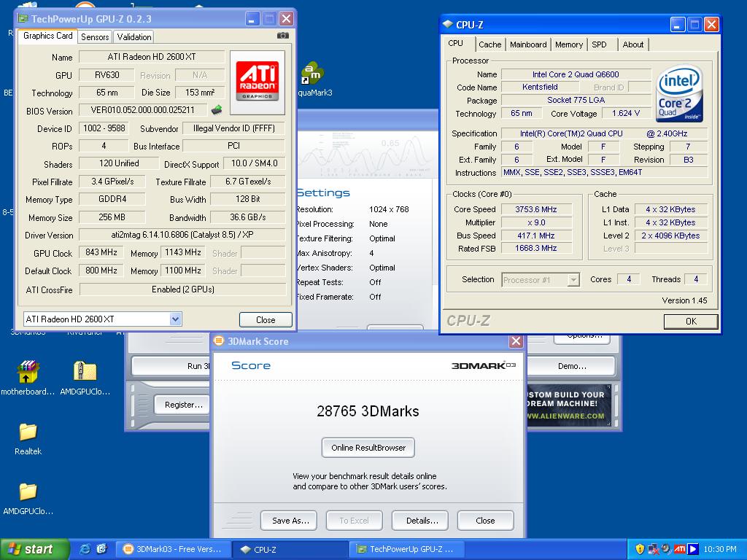Click the Internet Explorer quick launch icon
The image size is (747, 560).
click(85, 549)
